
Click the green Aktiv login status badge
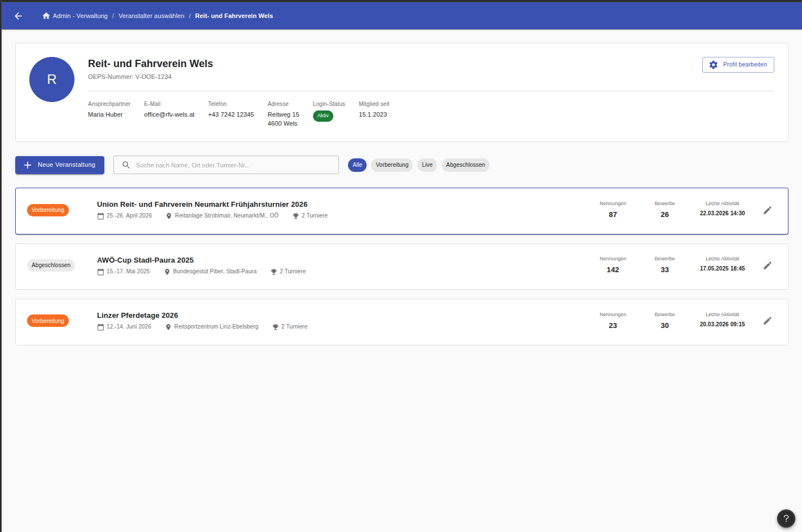tap(323, 116)
